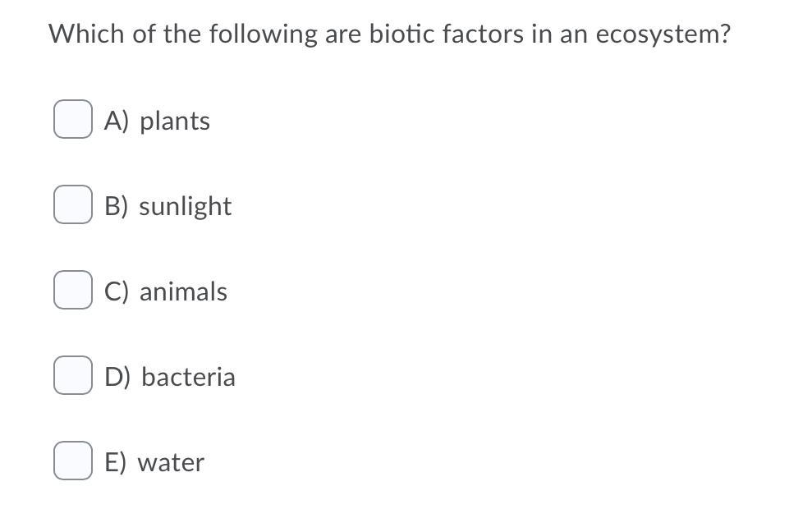Screen dimensions: 812x532
Task: Click the 'sunlight' answer label
Action: [x=186, y=207]
